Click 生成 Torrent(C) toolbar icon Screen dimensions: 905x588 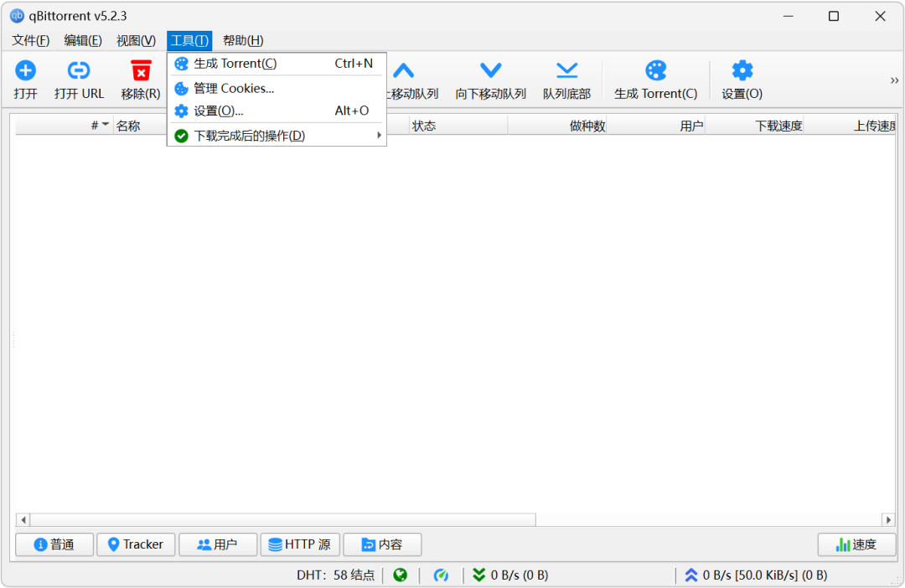coord(655,71)
